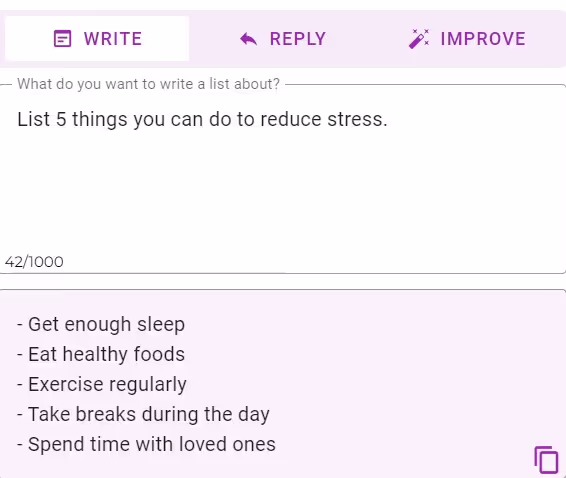
Task: Switch to the WRITE tab
Action: 97,38
